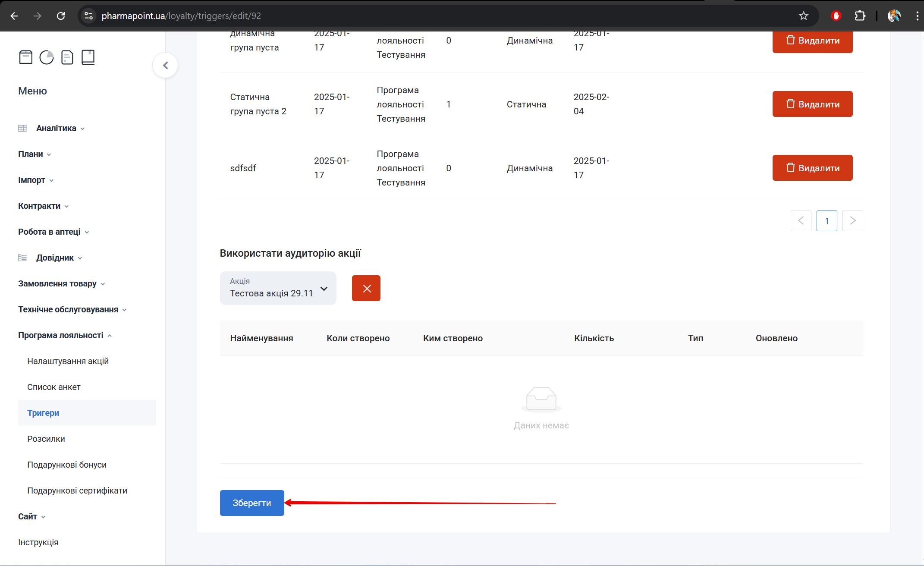
Task: Click the archive box icon in sidebar
Action: tap(26, 57)
